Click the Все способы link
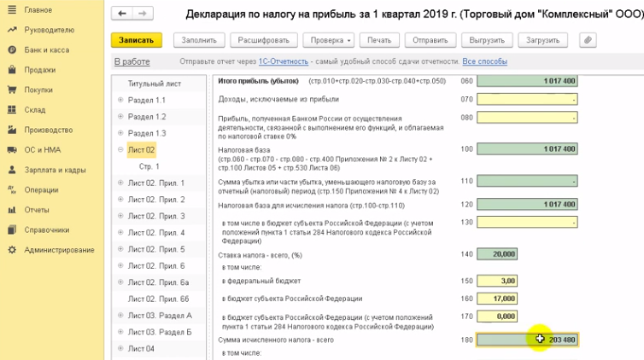Image resolution: width=644 pixels, height=360 pixels. [x=484, y=61]
